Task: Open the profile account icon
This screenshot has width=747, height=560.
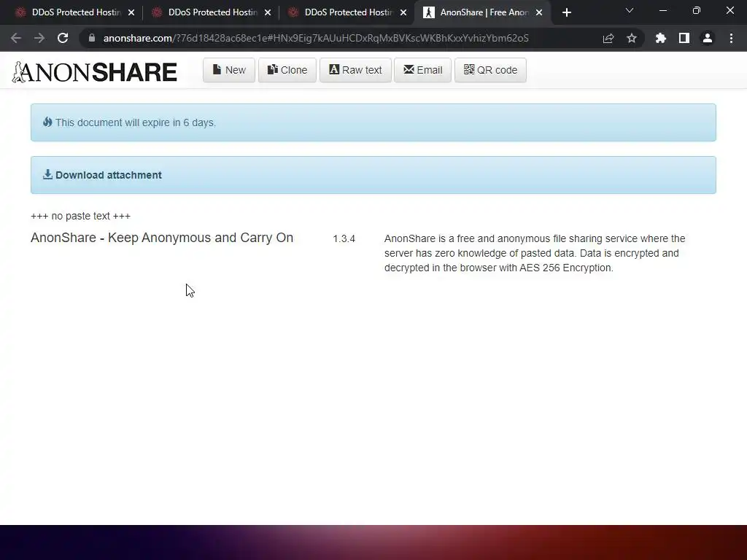Action: pyautogui.click(x=708, y=38)
